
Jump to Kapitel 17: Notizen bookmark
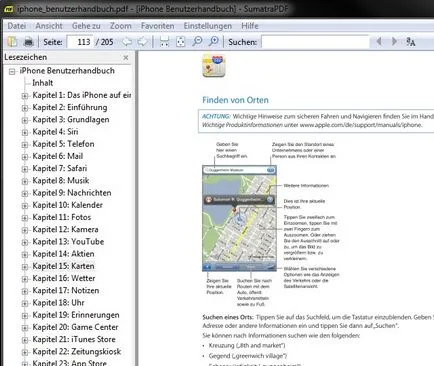pyautogui.click(x=66, y=291)
